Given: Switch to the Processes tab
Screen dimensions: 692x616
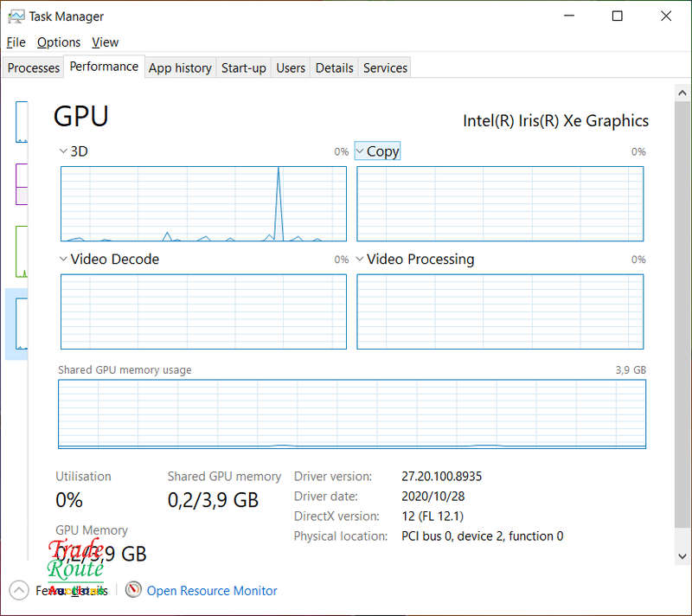Looking at the screenshot, I should [34, 68].
